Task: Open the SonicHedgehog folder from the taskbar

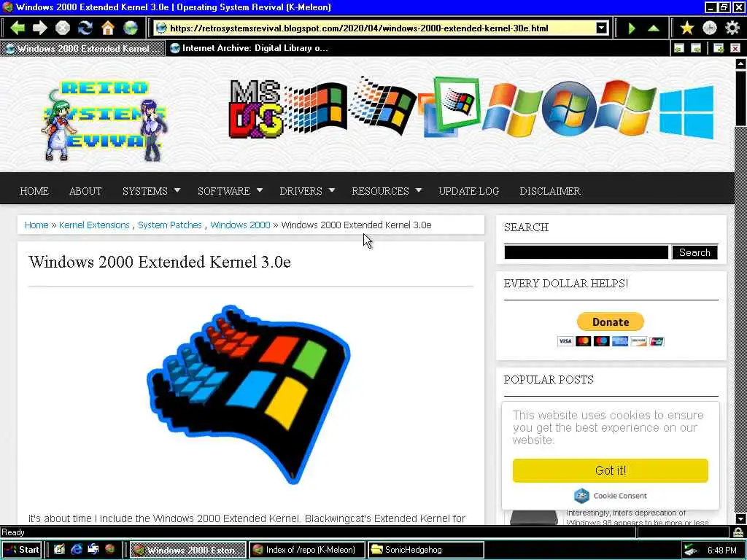Action: [x=425, y=550]
